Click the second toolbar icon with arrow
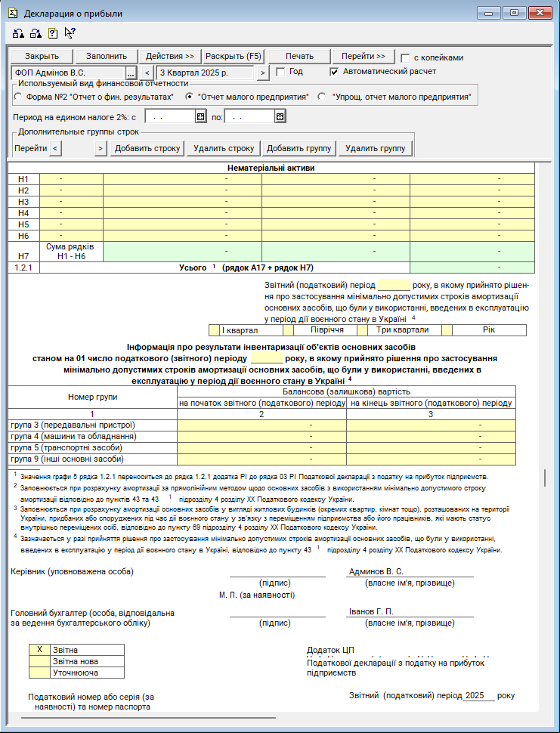 pos(35,33)
